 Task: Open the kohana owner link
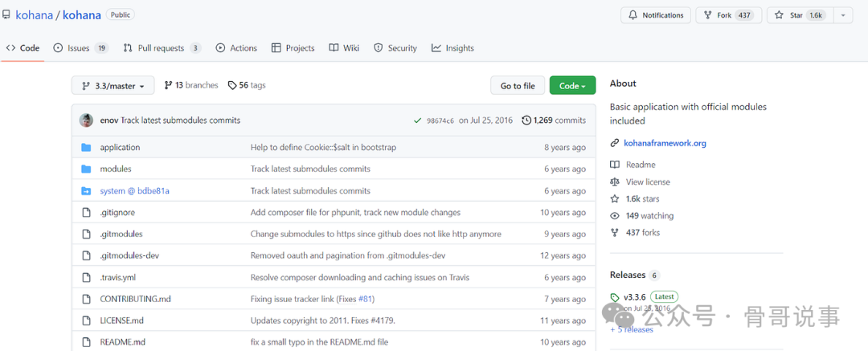pyautogui.click(x=34, y=15)
